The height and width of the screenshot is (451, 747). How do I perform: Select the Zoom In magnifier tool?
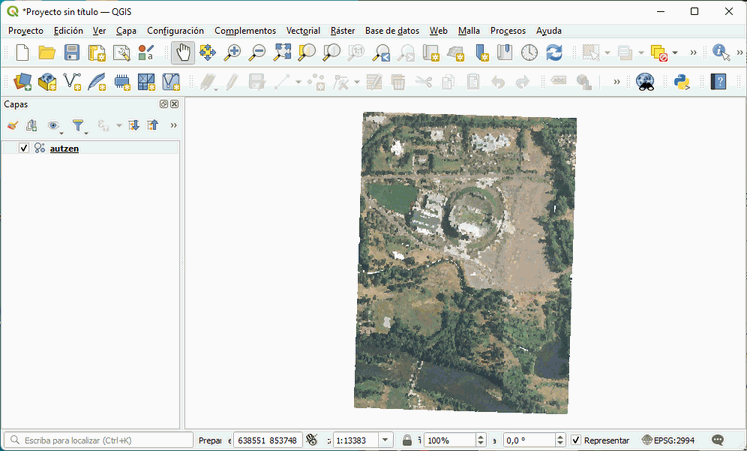232,52
